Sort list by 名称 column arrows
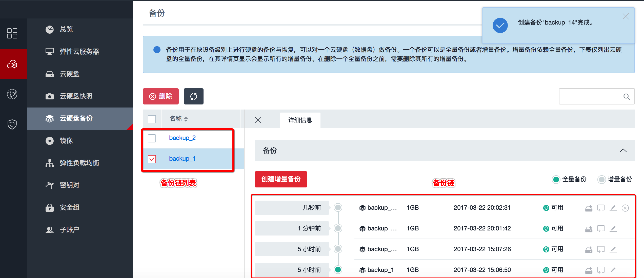Image resolution: width=644 pixels, height=278 pixels. click(186, 119)
